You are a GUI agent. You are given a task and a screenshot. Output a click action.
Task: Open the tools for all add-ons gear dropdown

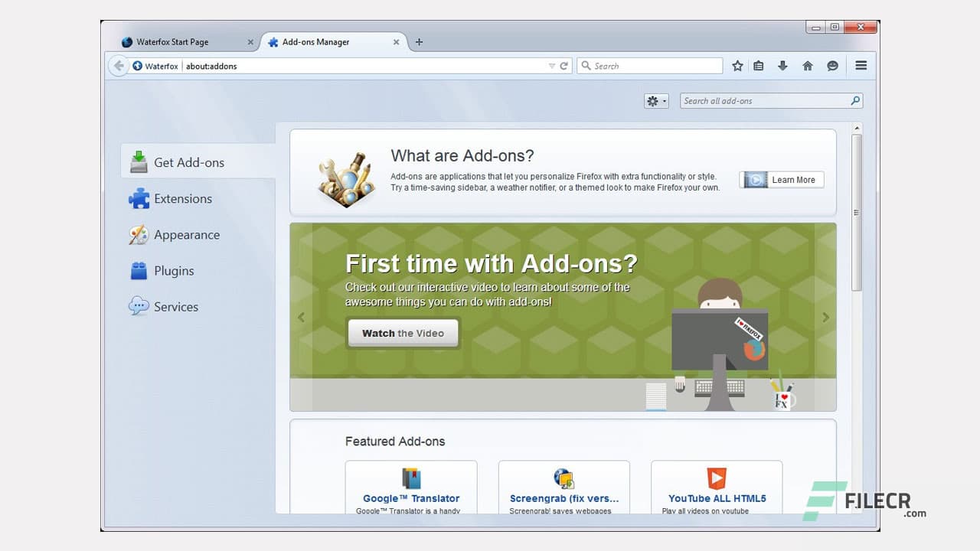point(655,100)
